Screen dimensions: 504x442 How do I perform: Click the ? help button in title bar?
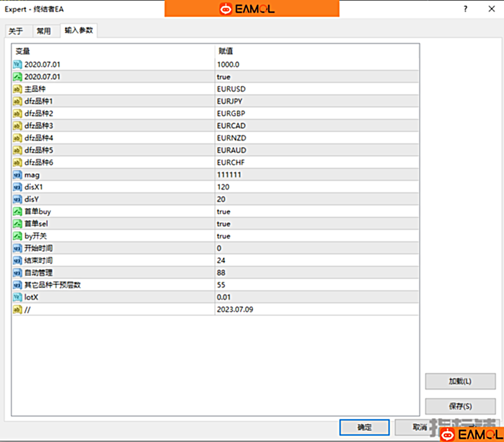click(465, 9)
